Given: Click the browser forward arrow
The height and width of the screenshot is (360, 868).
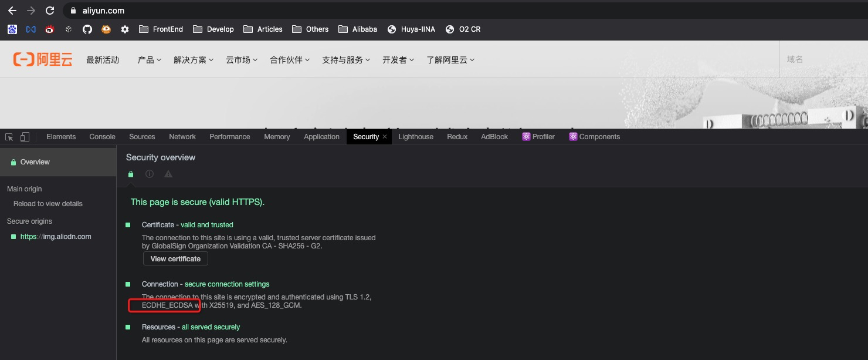Looking at the screenshot, I should [x=31, y=11].
